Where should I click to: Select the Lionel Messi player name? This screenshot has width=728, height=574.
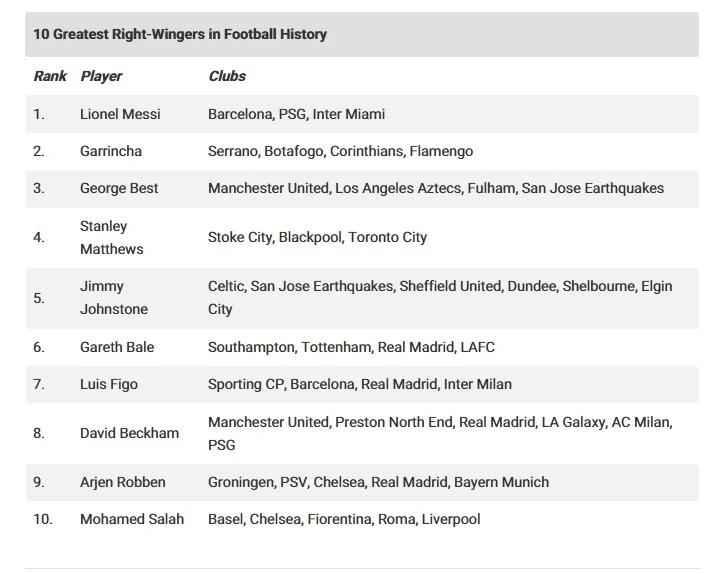[120, 114]
